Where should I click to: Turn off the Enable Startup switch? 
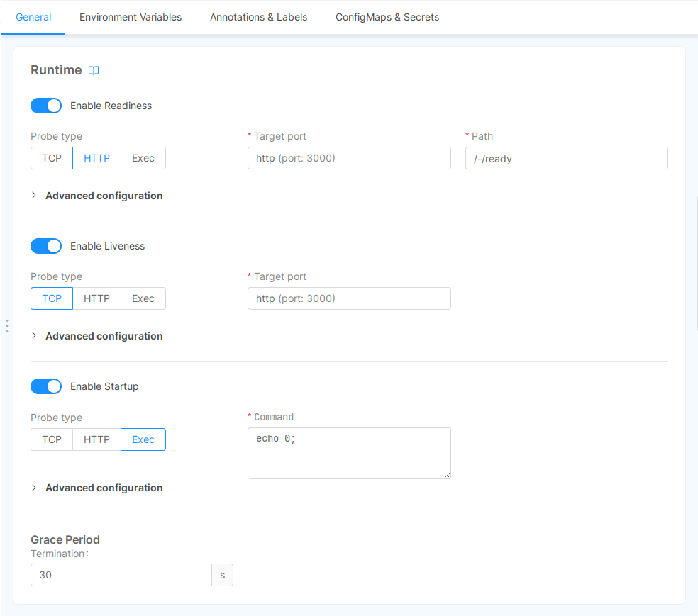pos(46,386)
